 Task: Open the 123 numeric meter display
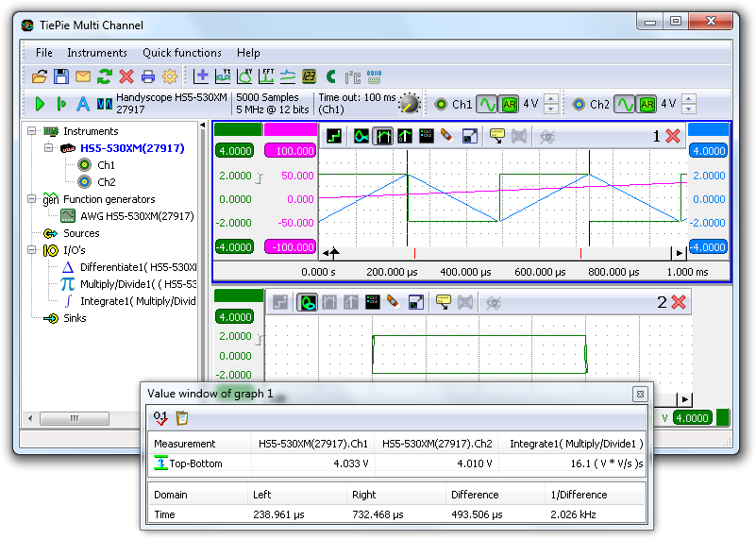(309, 76)
